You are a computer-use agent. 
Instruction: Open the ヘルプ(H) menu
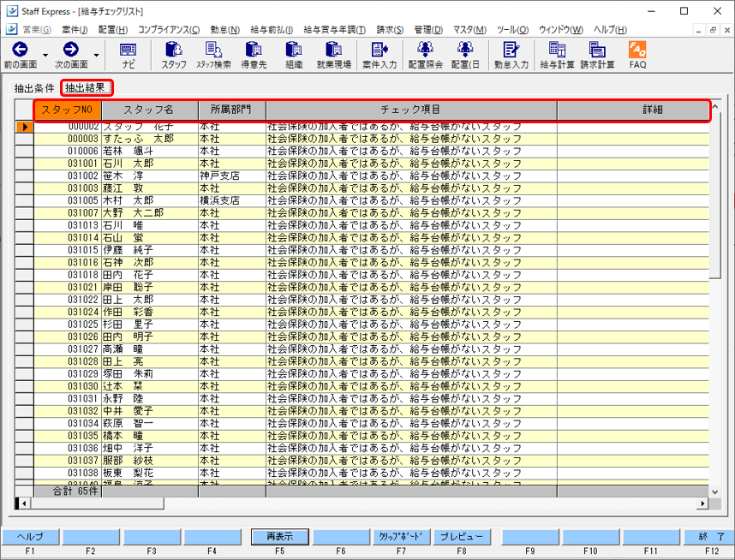[610, 29]
